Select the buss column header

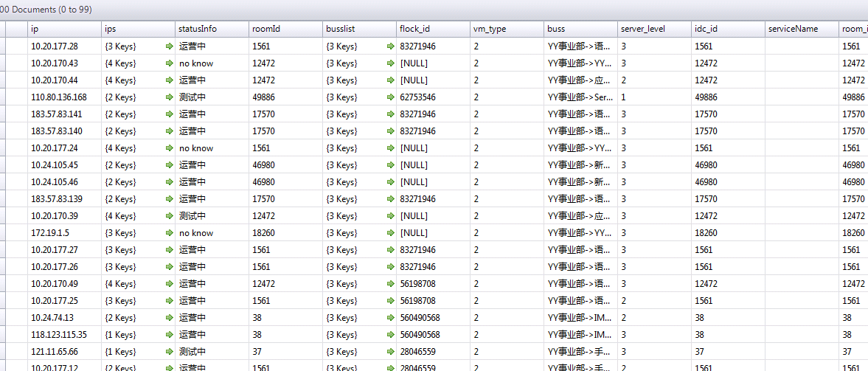580,30
